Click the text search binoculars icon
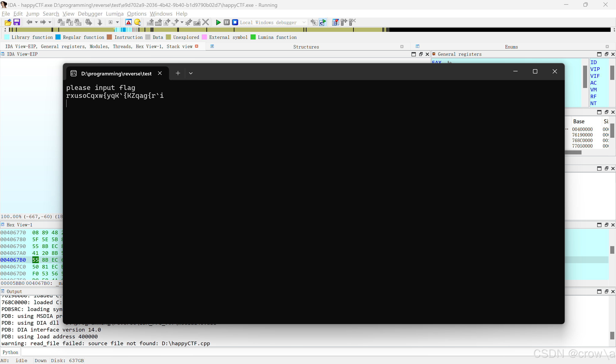Viewport: 616px width, 364px height. 70,22
